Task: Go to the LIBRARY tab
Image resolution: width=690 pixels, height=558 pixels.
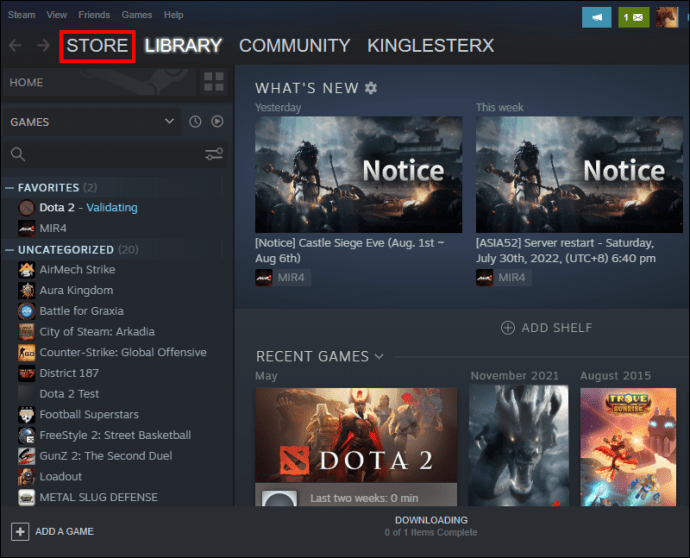Action: [183, 46]
